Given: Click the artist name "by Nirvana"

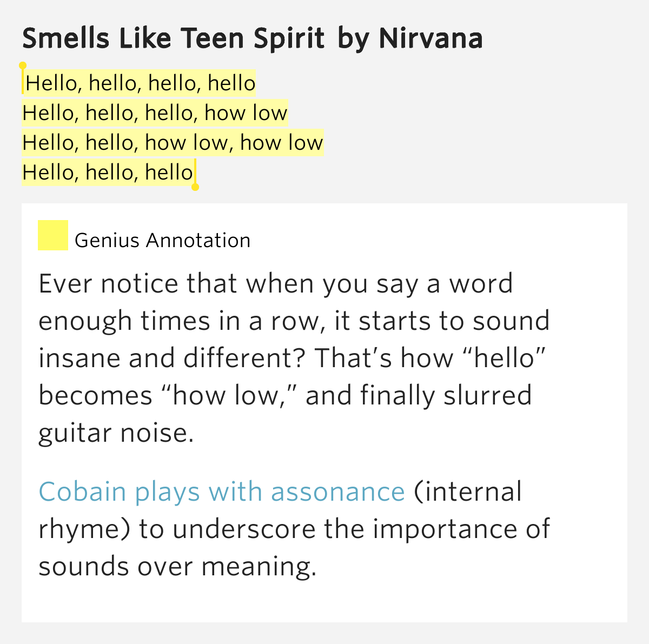Looking at the screenshot, I should pos(410,38).
